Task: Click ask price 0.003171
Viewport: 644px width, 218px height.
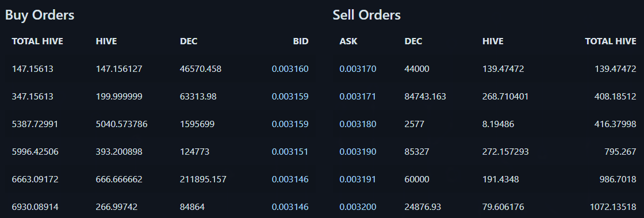Action: (358, 97)
